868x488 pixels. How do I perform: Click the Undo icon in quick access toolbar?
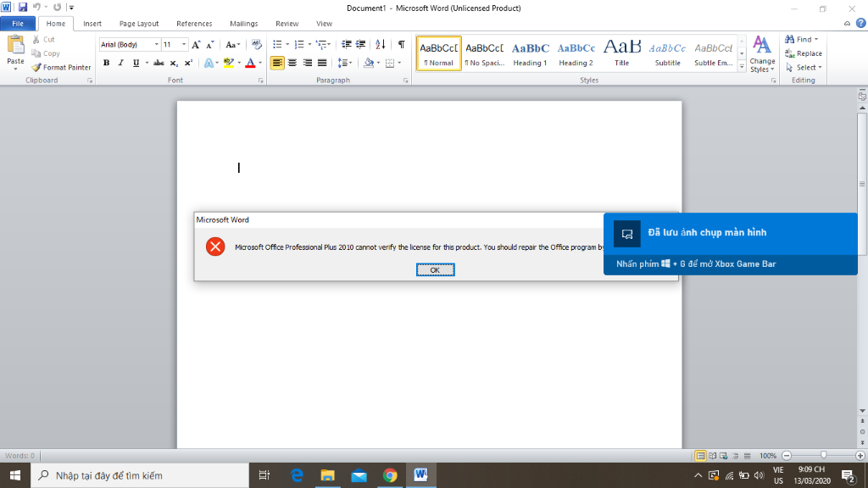[x=36, y=8]
